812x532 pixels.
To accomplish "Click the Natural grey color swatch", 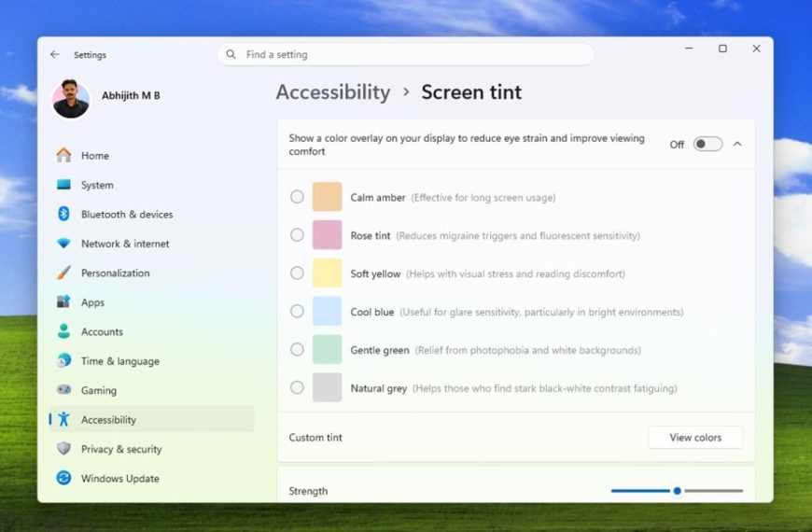I will pos(327,387).
